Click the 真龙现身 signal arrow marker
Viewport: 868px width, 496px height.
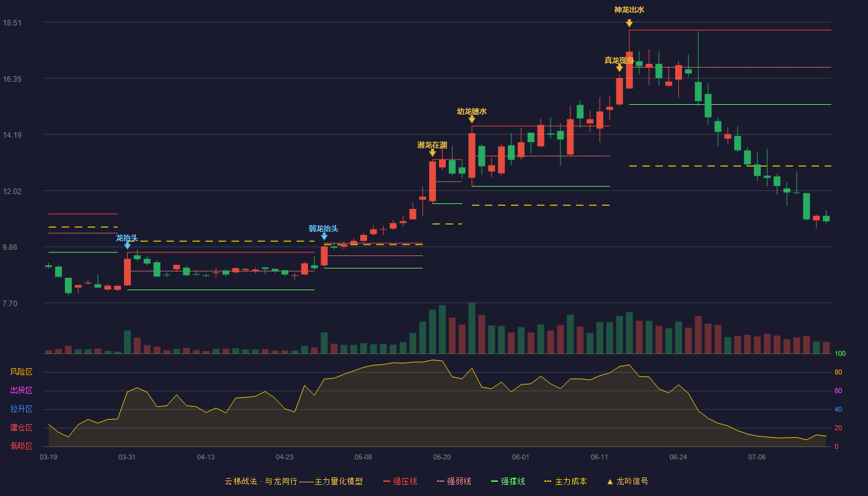click(x=619, y=68)
